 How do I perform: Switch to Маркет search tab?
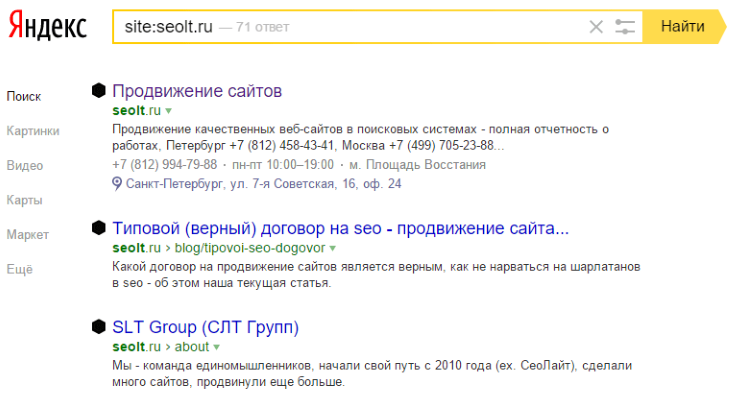pyautogui.click(x=27, y=235)
